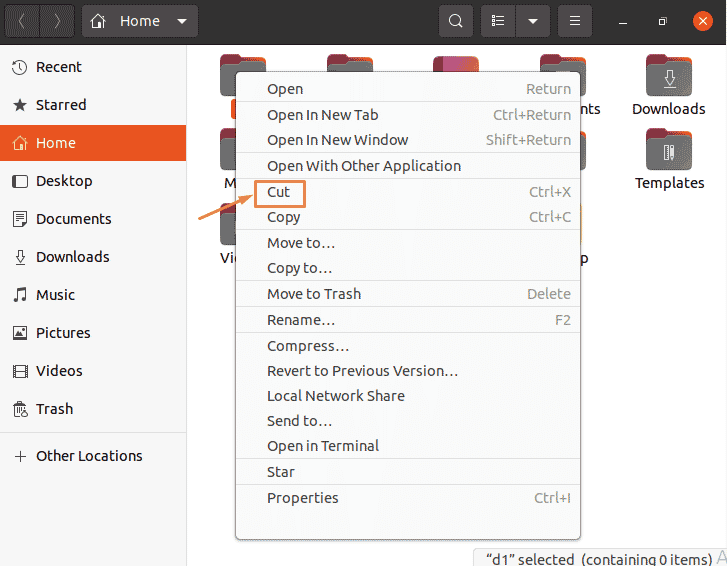The height and width of the screenshot is (566, 727).
Task: Choose Copy to… menu entry
Action: click(x=408, y=268)
